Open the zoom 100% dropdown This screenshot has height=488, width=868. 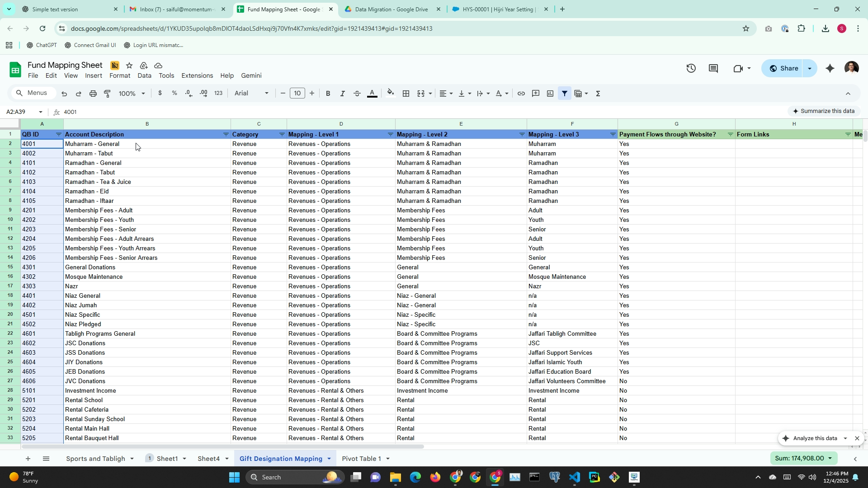(132, 94)
